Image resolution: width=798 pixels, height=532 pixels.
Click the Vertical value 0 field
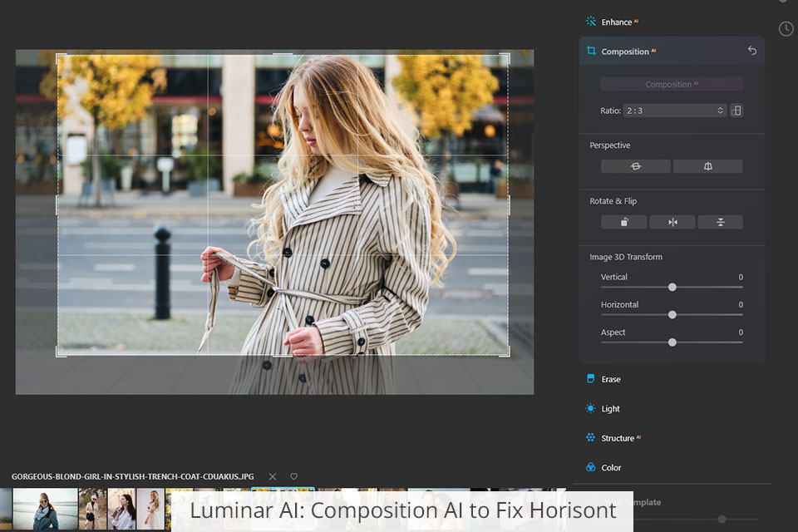741,277
